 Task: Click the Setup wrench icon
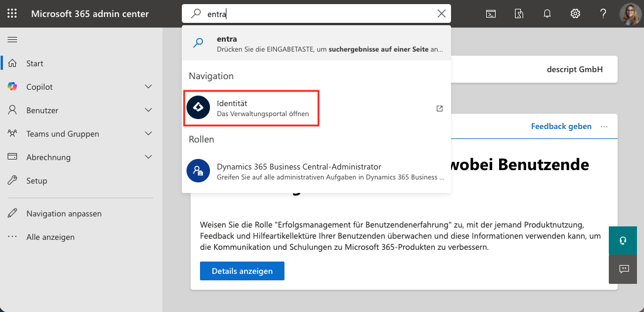pyautogui.click(x=12, y=180)
